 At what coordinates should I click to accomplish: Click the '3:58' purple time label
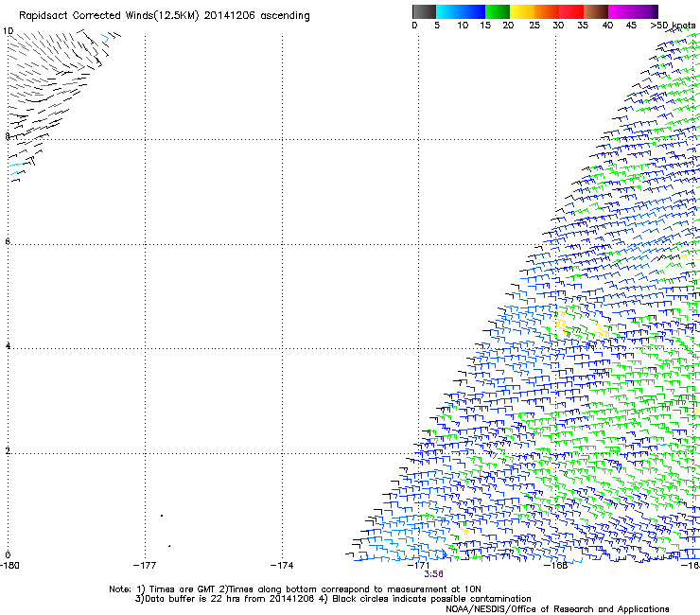tap(433, 574)
